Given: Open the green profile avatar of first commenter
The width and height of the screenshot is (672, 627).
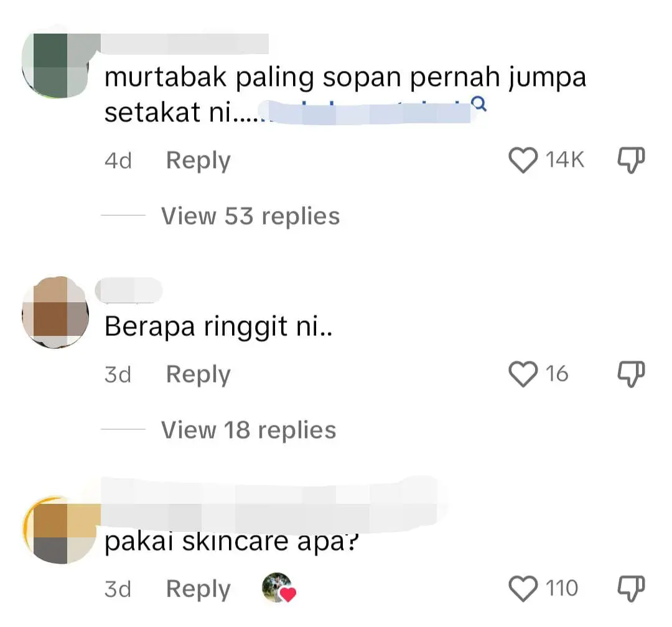Looking at the screenshot, I should [56, 65].
